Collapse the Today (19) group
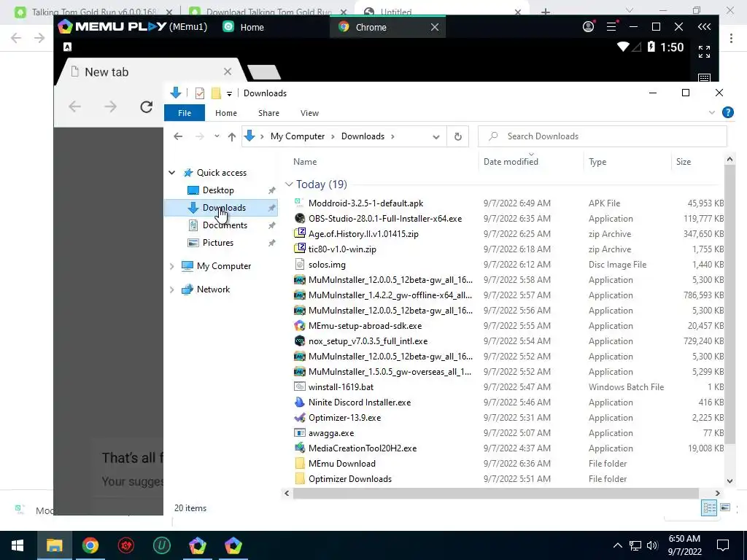The height and width of the screenshot is (560, 747). 289,184
